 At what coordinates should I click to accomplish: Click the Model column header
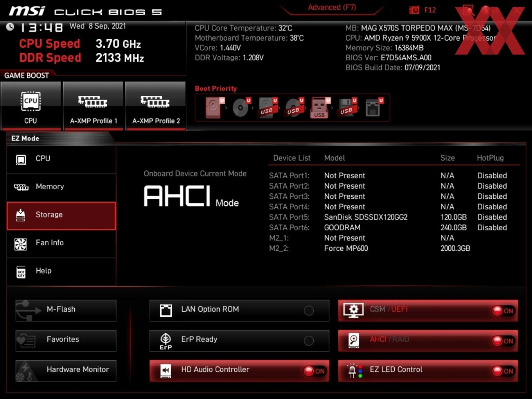[x=334, y=158]
